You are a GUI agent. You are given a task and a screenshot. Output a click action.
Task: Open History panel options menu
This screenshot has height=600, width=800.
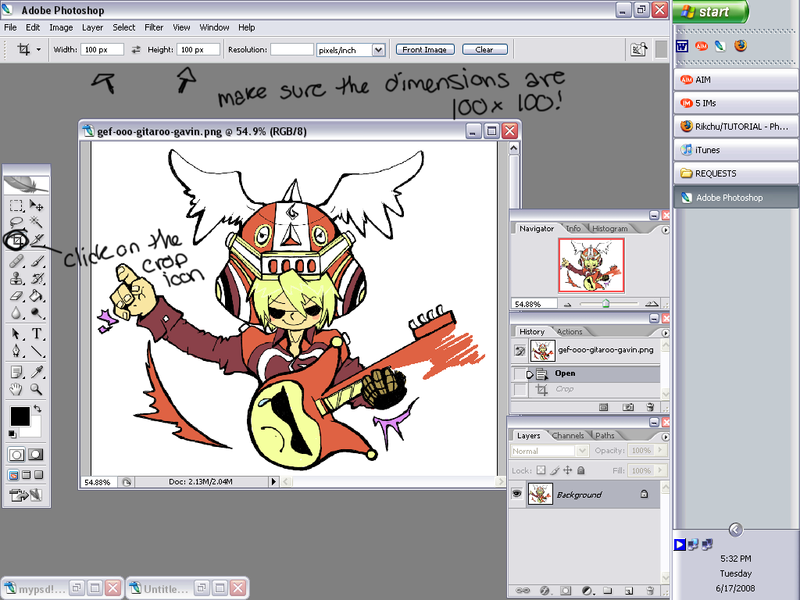pyautogui.click(x=665, y=333)
